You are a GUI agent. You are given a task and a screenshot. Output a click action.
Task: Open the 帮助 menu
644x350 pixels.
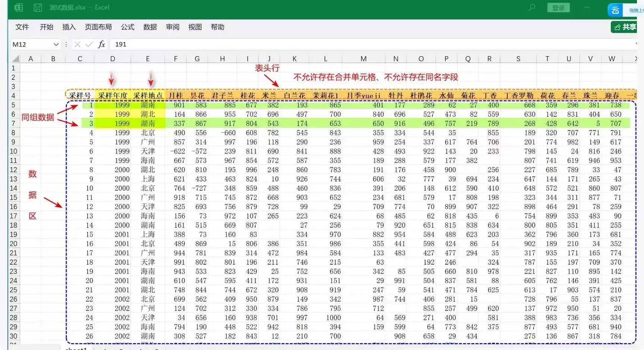point(218,27)
